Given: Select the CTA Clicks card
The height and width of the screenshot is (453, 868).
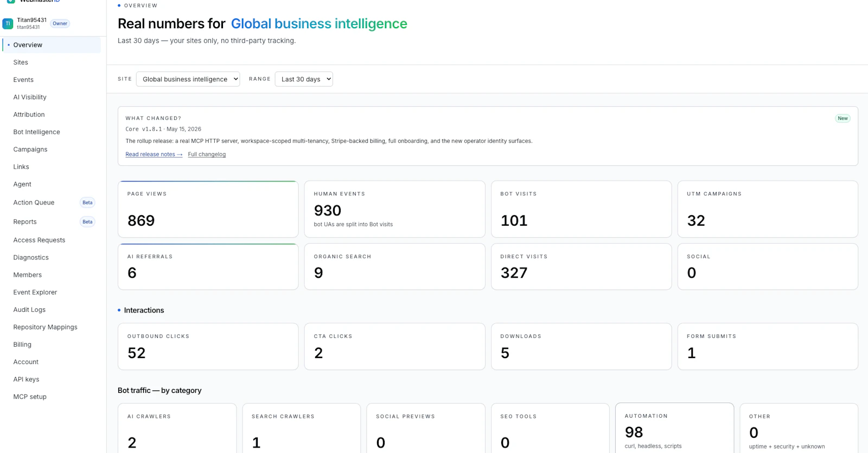Looking at the screenshot, I should pyautogui.click(x=394, y=347).
